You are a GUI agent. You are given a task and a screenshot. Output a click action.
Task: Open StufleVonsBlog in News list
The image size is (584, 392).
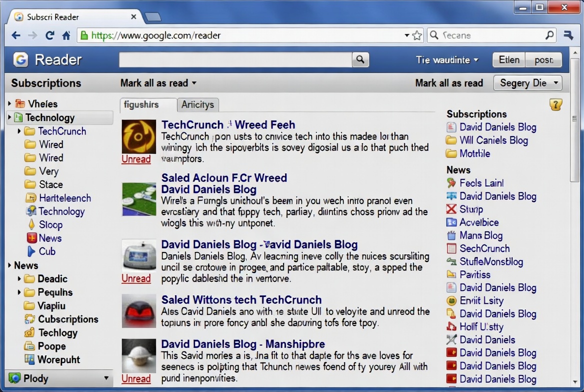[491, 261]
